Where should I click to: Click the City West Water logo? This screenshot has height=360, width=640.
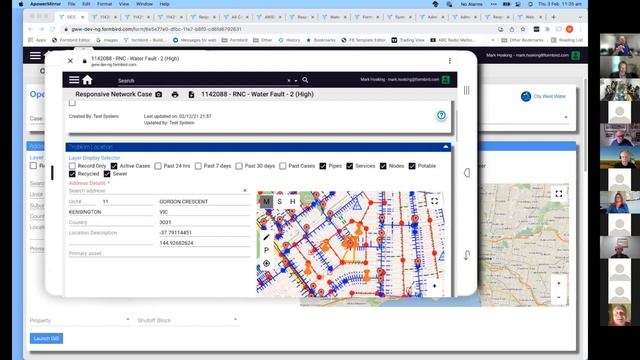[x=543, y=96]
